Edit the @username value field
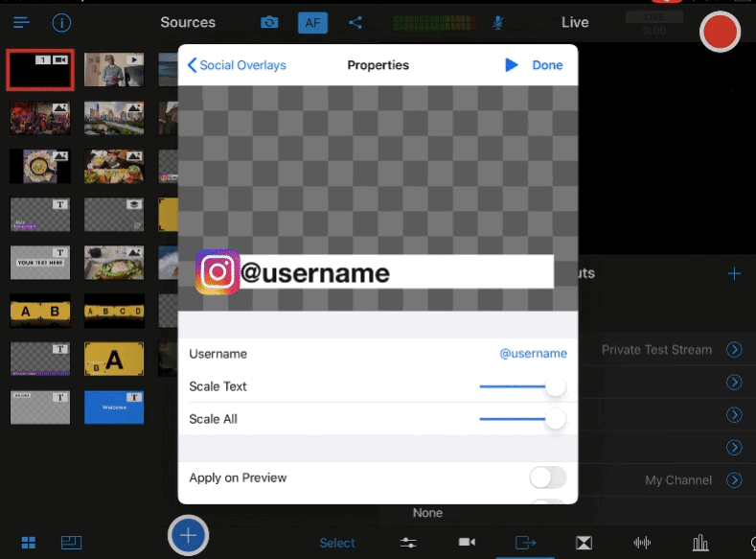This screenshot has width=756, height=559. [x=533, y=354]
